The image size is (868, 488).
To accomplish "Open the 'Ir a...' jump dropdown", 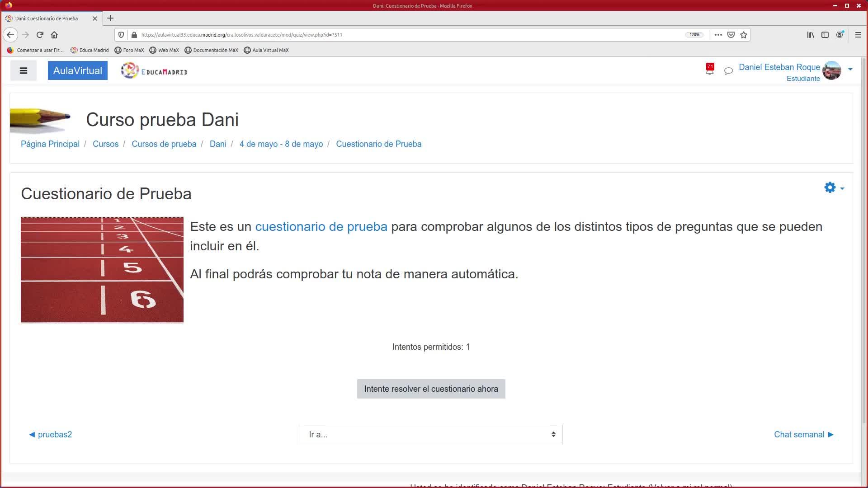I will pos(431,435).
